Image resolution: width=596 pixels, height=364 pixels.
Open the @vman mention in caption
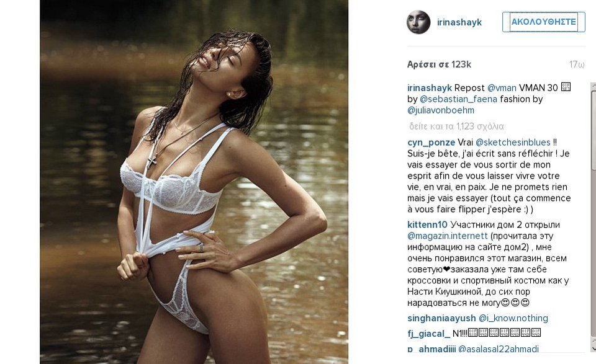point(502,88)
